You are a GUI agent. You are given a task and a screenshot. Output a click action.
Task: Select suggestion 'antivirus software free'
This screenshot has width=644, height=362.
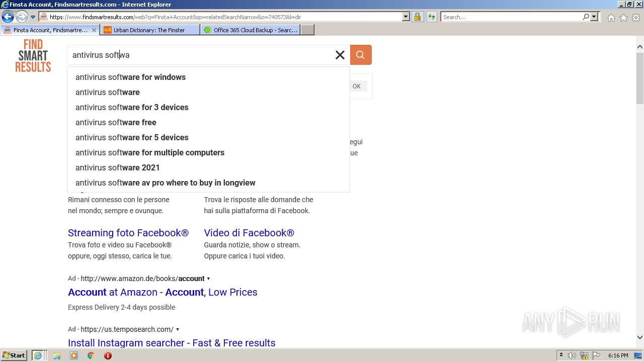click(208, 122)
